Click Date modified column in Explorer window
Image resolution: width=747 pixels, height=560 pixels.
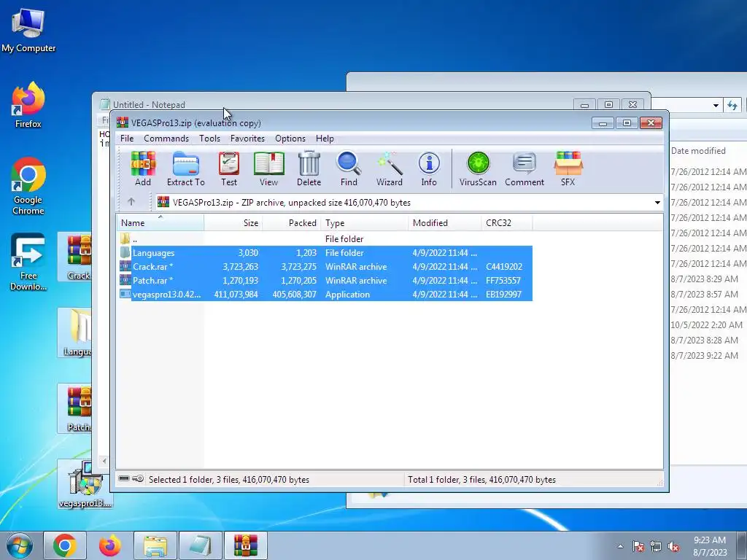point(698,151)
